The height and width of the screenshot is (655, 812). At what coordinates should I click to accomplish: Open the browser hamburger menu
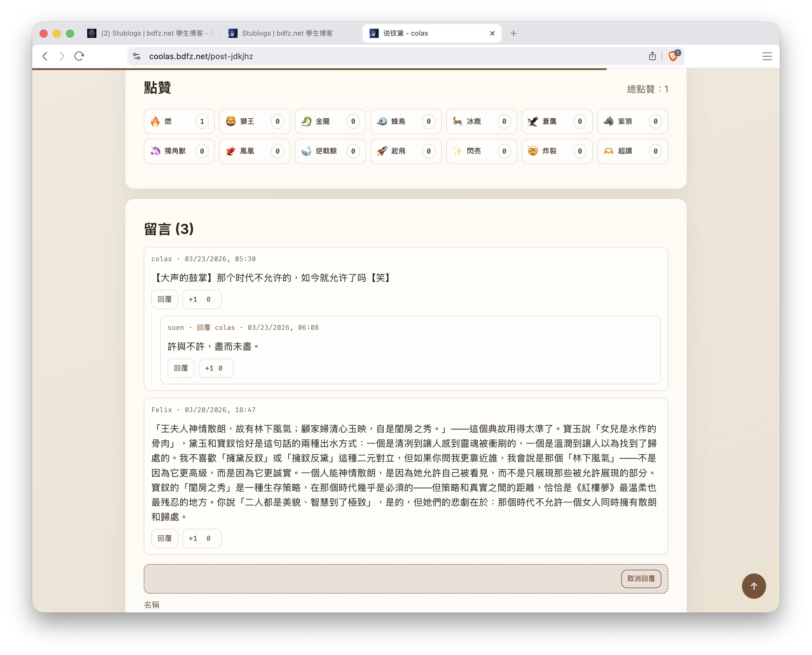(x=767, y=56)
